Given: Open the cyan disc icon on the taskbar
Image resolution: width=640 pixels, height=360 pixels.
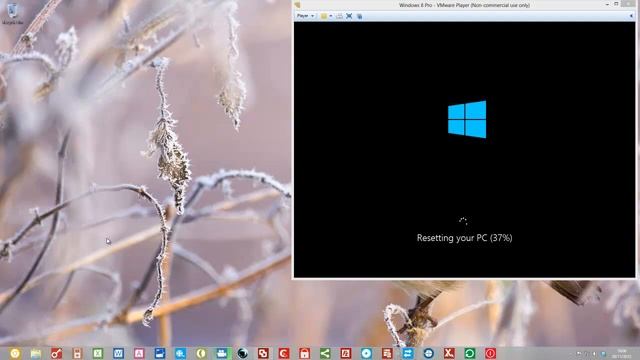Looking at the screenshot, I should [x=366, y=353].
